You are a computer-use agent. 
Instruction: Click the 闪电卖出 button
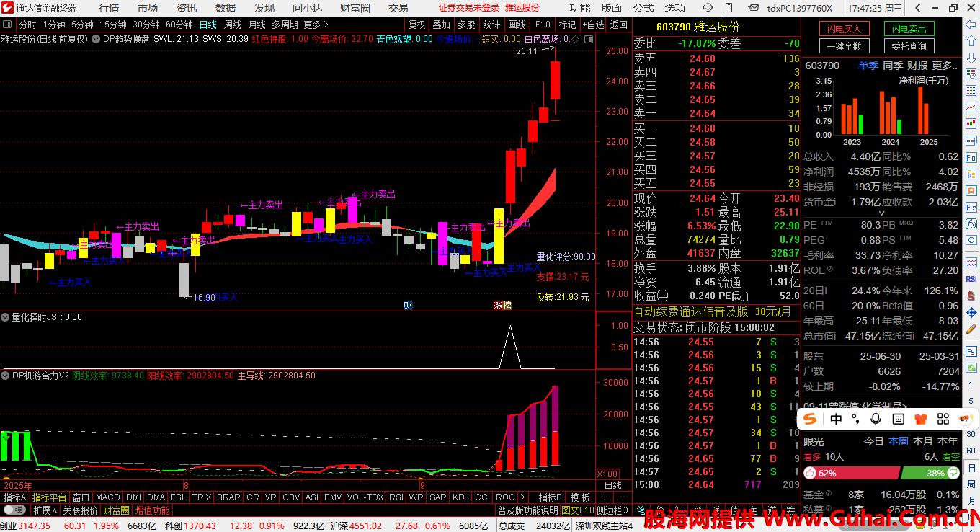tap(909, 29)
